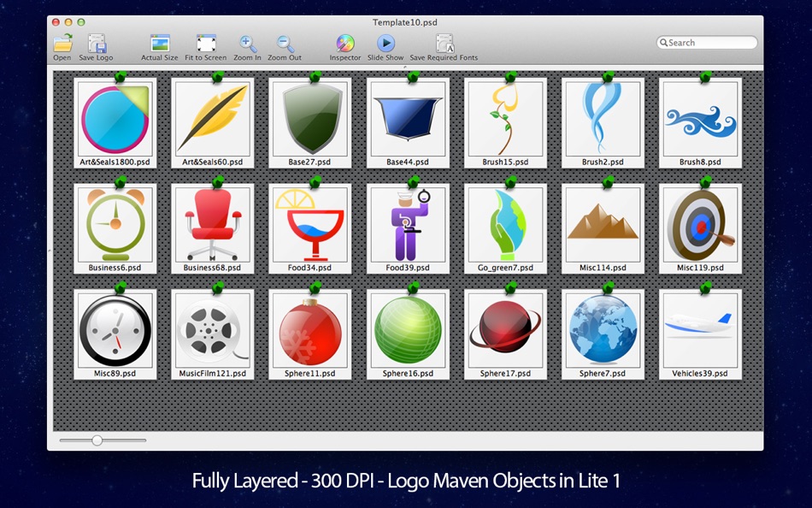Click the green pushpin above Brush2.psd

[608, 77]
